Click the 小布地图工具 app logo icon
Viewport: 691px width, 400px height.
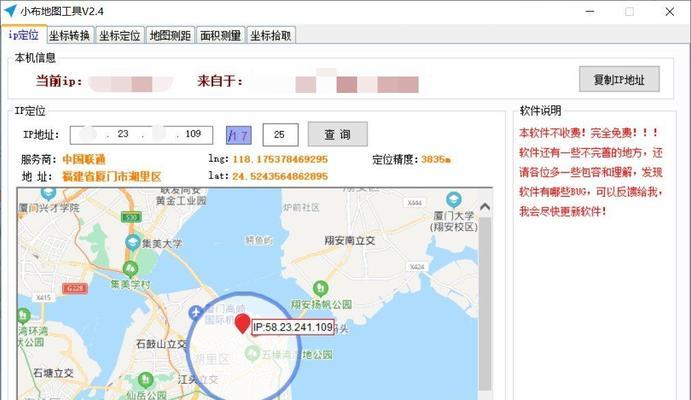click(x=10, y=11)
